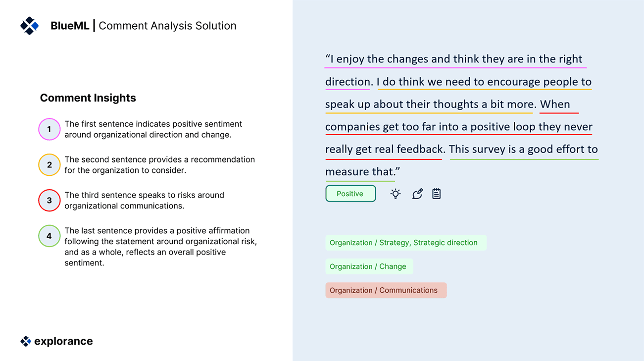Select the yellow circle numbered 2
Viewport: 644px width, 361px height.
coord(49,165)
